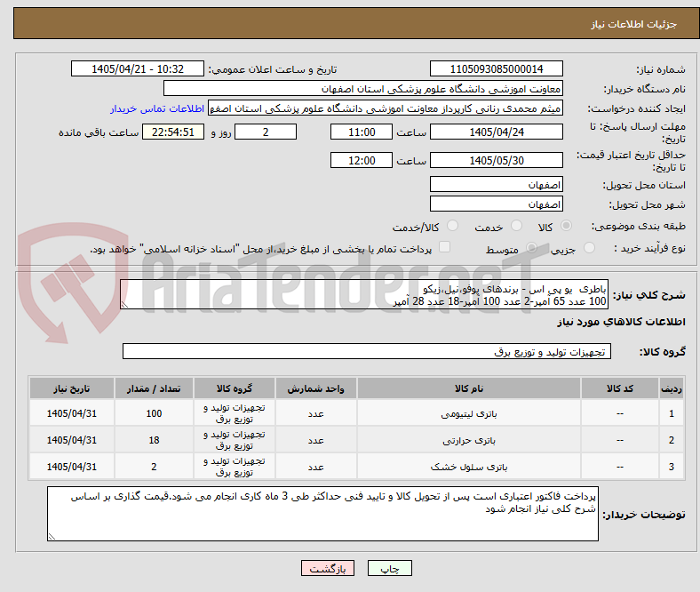Image resolution: width=700 pixels, height=592 pixels.
Task: Click the عدد unit cell in row 3
Action: [x=315, y=467]
